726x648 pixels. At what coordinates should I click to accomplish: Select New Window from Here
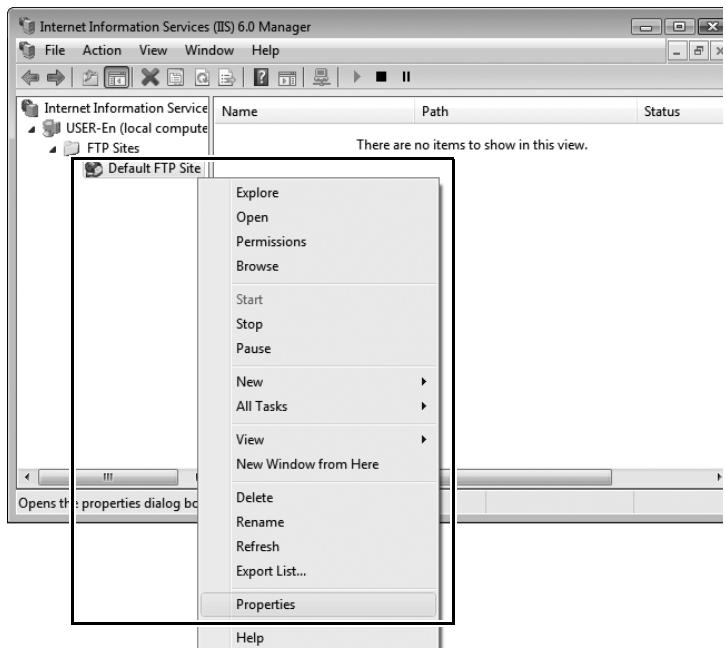pos(319,464)
